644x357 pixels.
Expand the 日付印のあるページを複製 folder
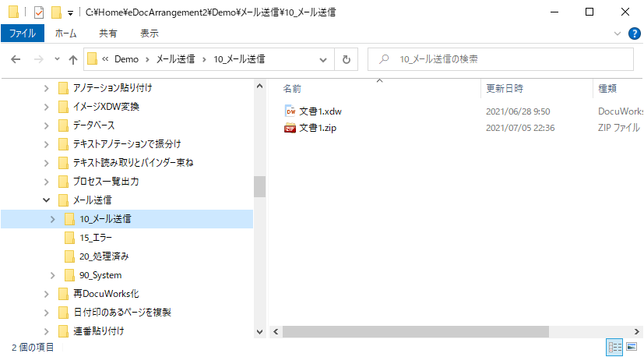pos(47,313)
